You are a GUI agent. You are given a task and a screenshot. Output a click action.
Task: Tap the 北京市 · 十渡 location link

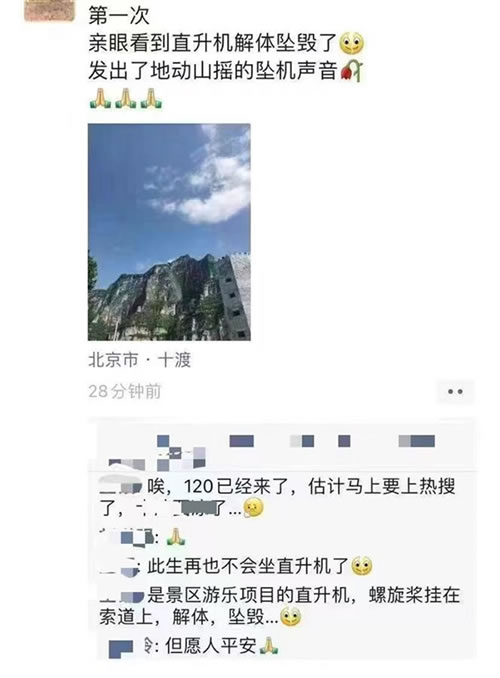point(139,360)
